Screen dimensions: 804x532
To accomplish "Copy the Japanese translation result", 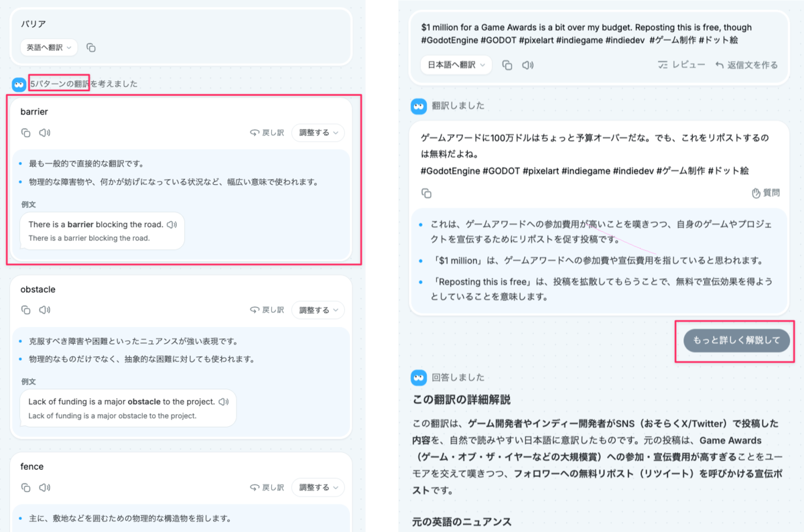I will pyautogui.click(x=427, y=193).
